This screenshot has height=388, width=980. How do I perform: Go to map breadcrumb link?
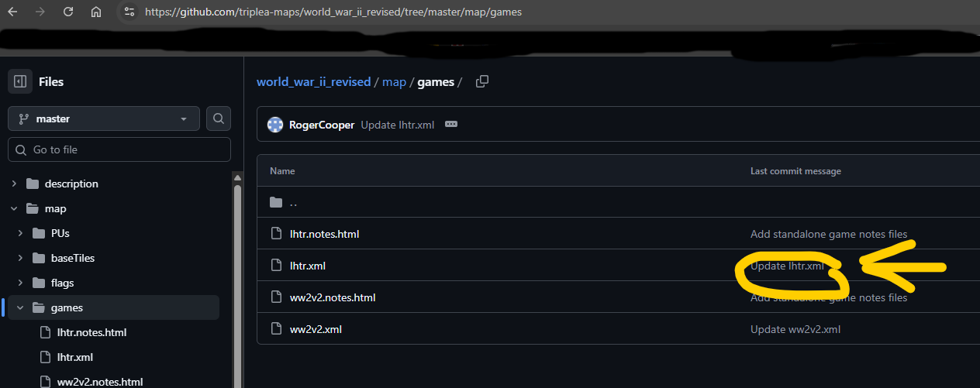tap(394, 81)
